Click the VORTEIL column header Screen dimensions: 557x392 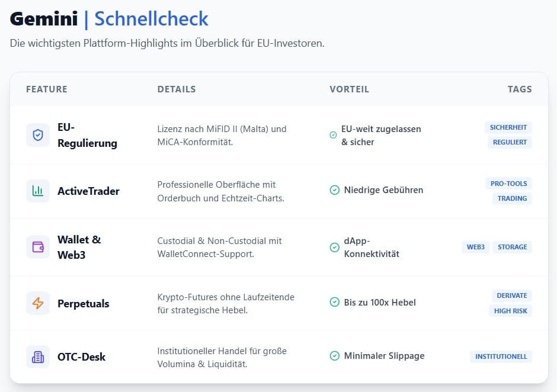point(349,89)
